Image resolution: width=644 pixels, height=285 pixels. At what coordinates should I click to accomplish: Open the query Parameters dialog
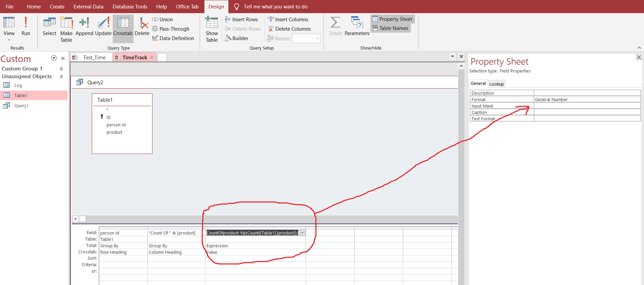[x=357, y=26]
